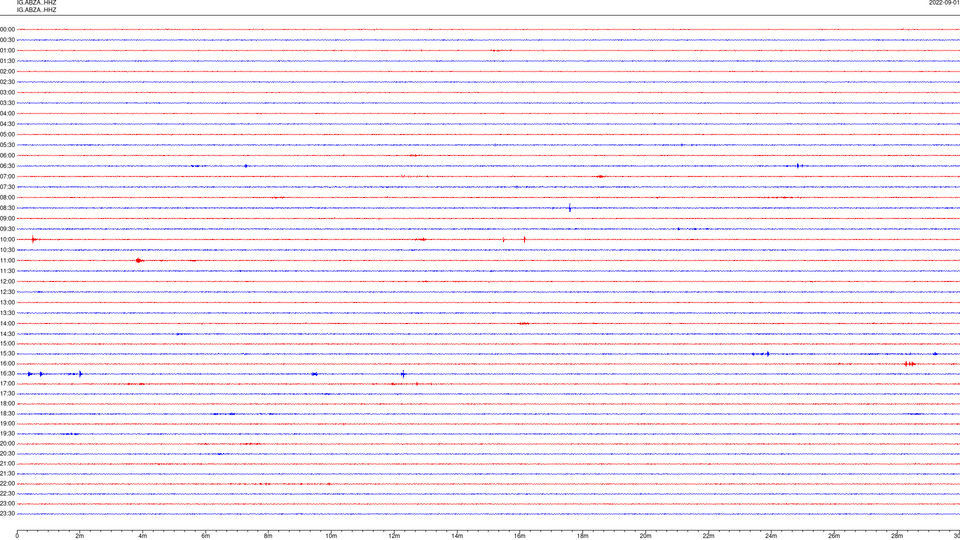Select the 14m axis tick label
Image resolution: width=960 pixels, height=540 pixels.
(x=457, y=536)
